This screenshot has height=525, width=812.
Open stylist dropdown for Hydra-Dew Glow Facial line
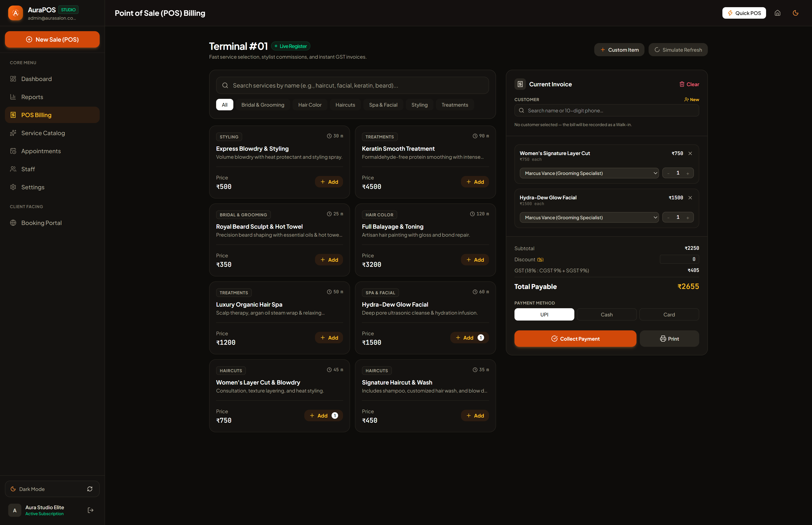coord(589,218)
